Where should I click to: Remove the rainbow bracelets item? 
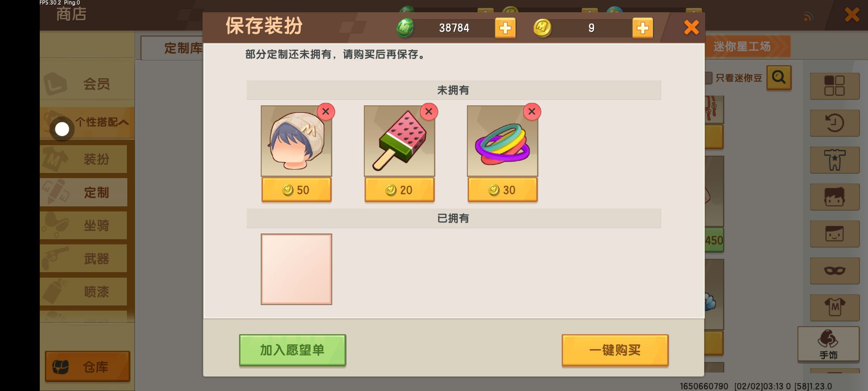[532, 112]
